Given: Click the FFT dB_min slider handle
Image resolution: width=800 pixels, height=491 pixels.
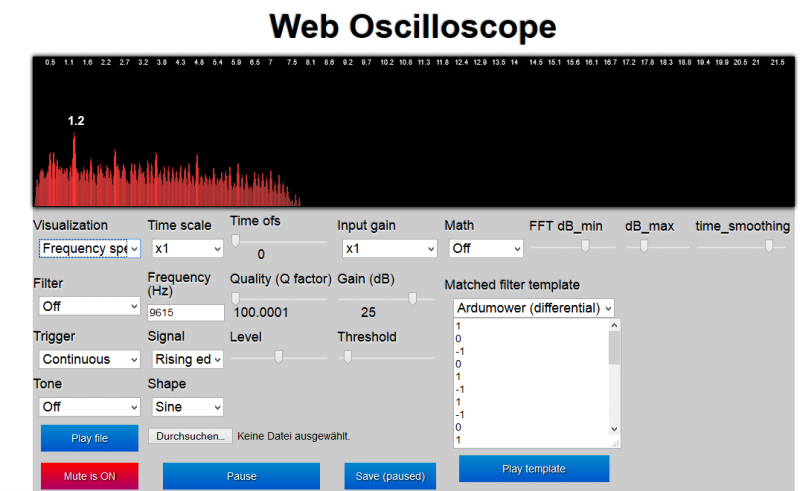Looking at the screenshot, I should coord(585,247).
